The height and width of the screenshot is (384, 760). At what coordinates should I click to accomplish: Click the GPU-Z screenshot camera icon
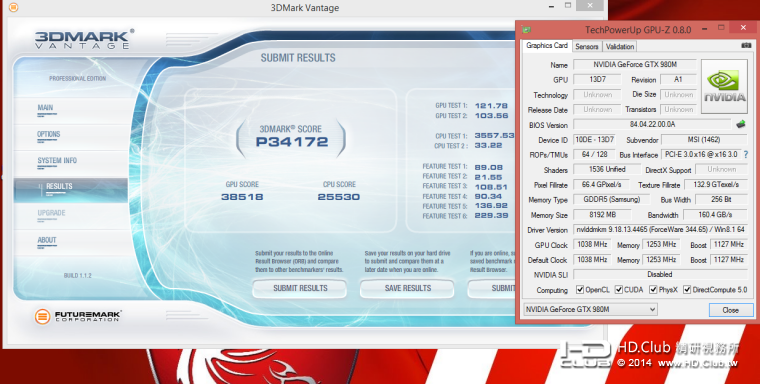(746, 45)
